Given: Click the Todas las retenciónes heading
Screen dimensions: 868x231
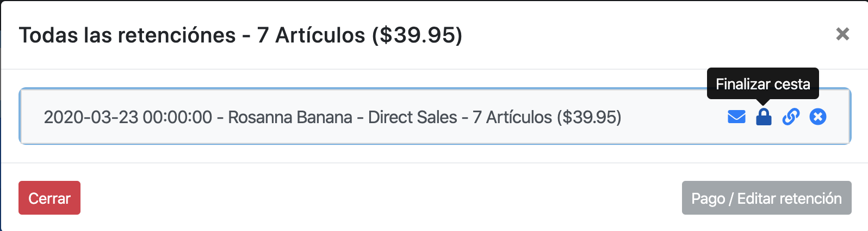Looking at the screenshot, I should [240, 35].
